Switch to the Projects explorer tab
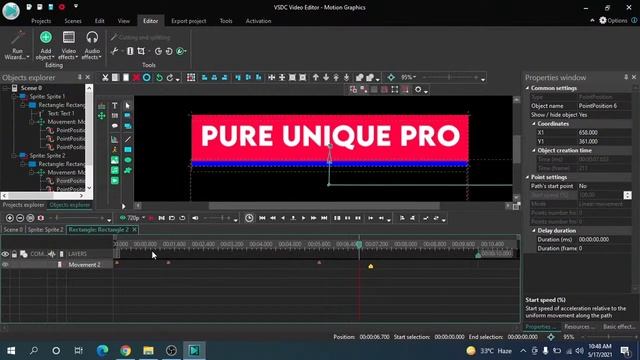The width and height of the screenshot is (640, 360). [x=23, y=205]
